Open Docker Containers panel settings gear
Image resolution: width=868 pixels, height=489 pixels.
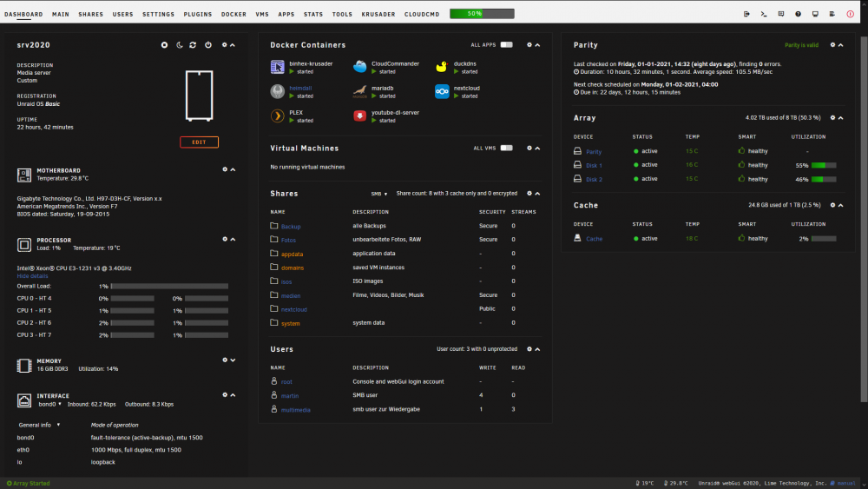pyautogui.click(x=529, y=45)
